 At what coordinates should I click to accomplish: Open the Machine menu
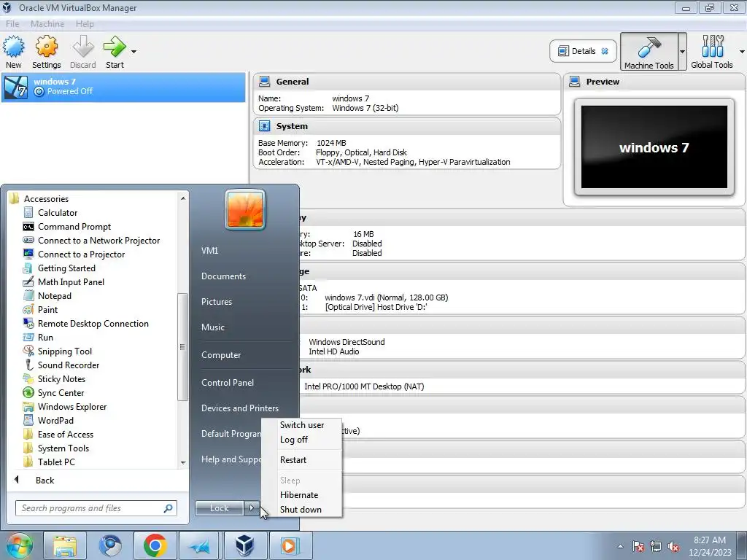coord(47,24)
